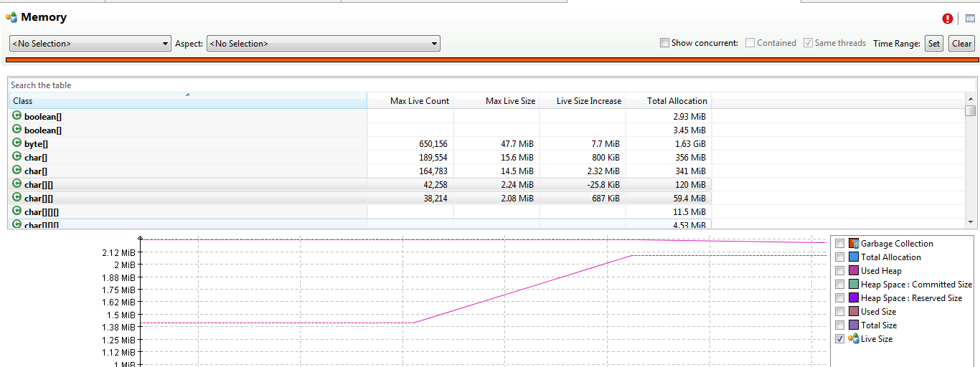Click the Live Size shapes icon in legend

coord(853,339)
